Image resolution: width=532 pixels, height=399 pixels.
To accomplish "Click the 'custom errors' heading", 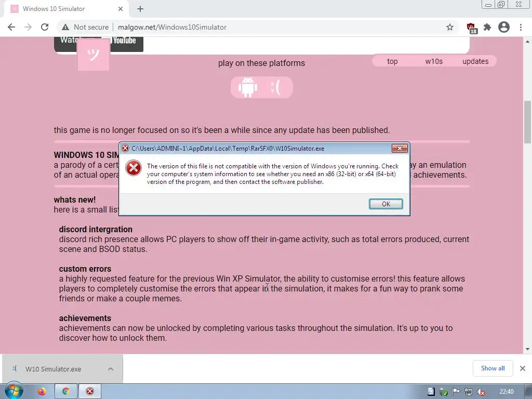I will point(85,269).
